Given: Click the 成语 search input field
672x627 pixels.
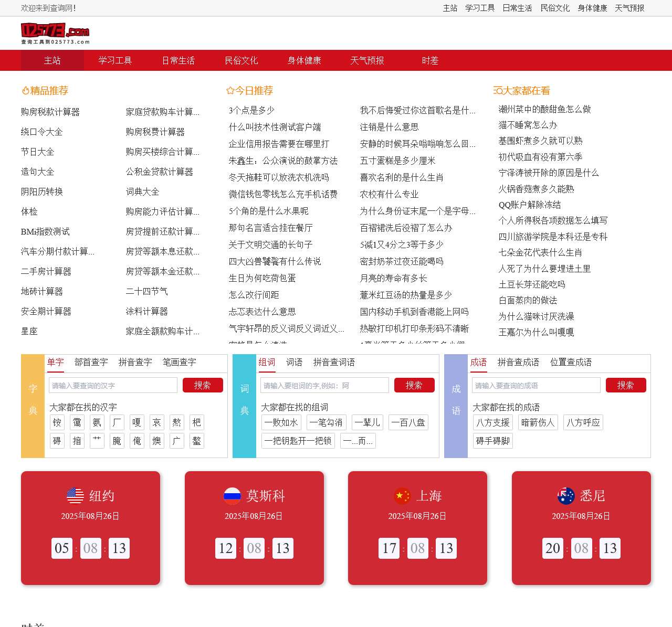Looking at the screenshot, I should coord(537,385).
